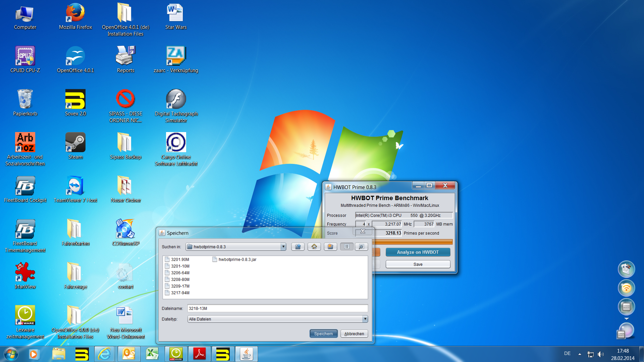Image resolution: width=644 pixels, height=362 pixels.
Task: Select file 3217-94M in the list
Action: coord(177,293)
